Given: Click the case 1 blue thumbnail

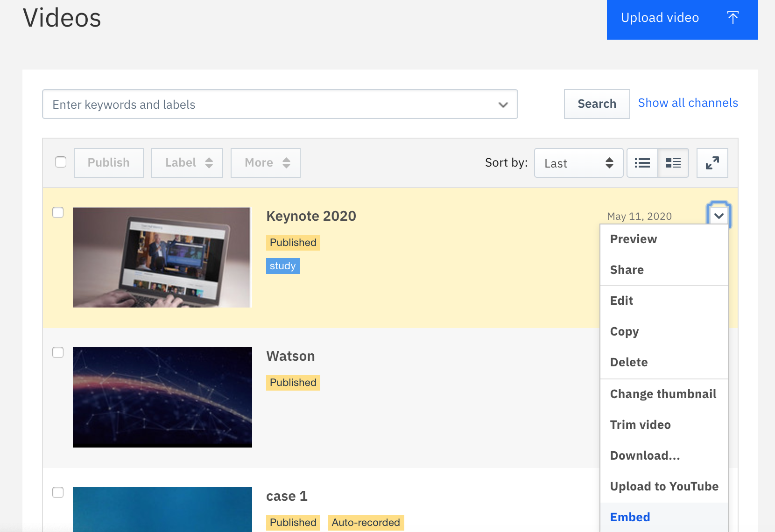Looking at the screenshot, I should click(162, 509).
